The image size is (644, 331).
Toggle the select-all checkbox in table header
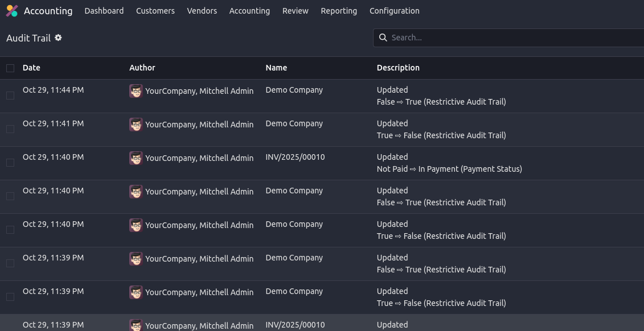pos(10,68)
